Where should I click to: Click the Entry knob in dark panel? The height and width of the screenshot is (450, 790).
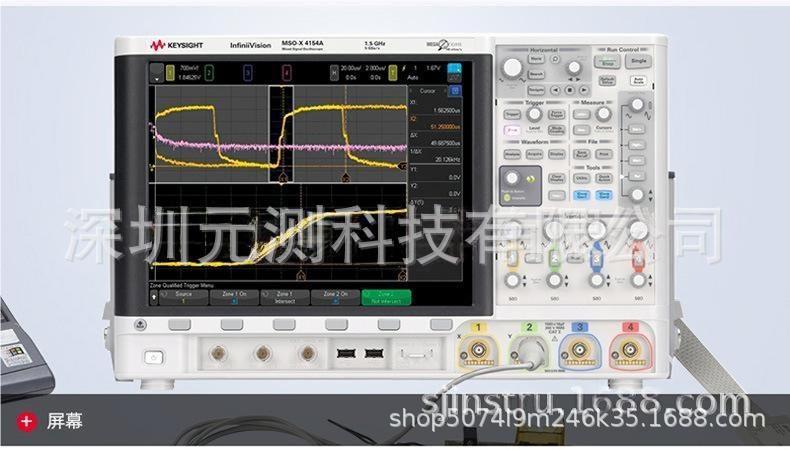click(x=512, y=178)
